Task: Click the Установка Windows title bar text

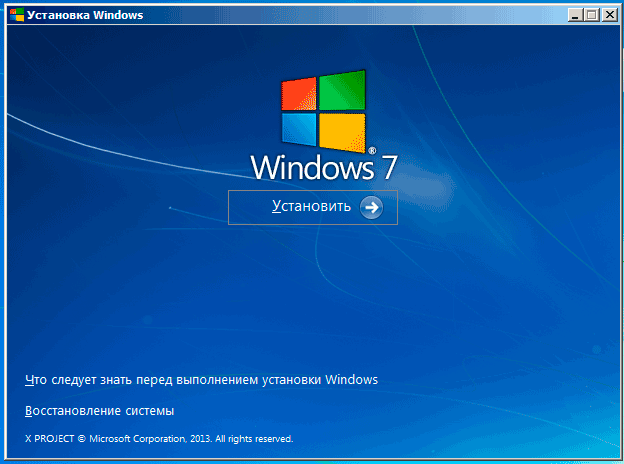Action: pyautogui.click(x=85, y=15)
